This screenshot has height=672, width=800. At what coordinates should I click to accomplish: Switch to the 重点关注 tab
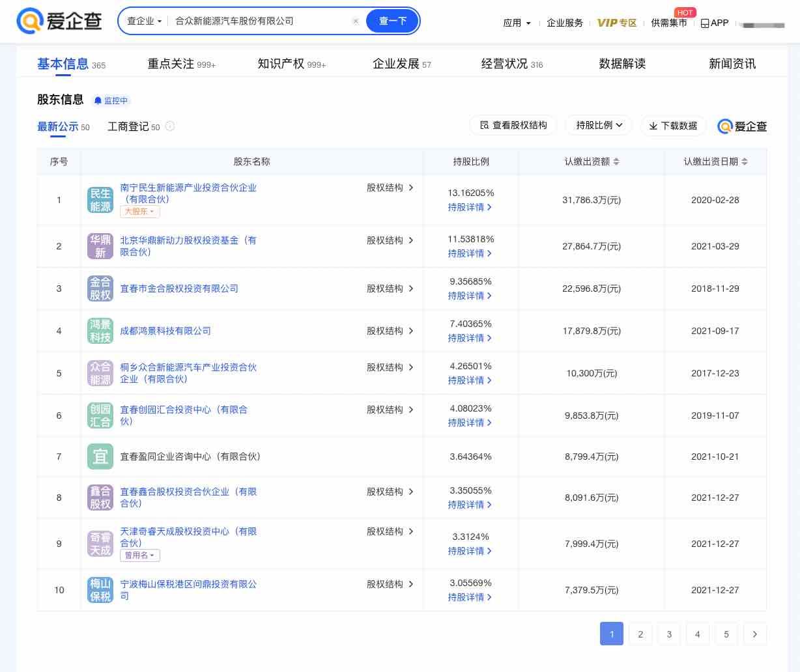[x=181, y=64]
